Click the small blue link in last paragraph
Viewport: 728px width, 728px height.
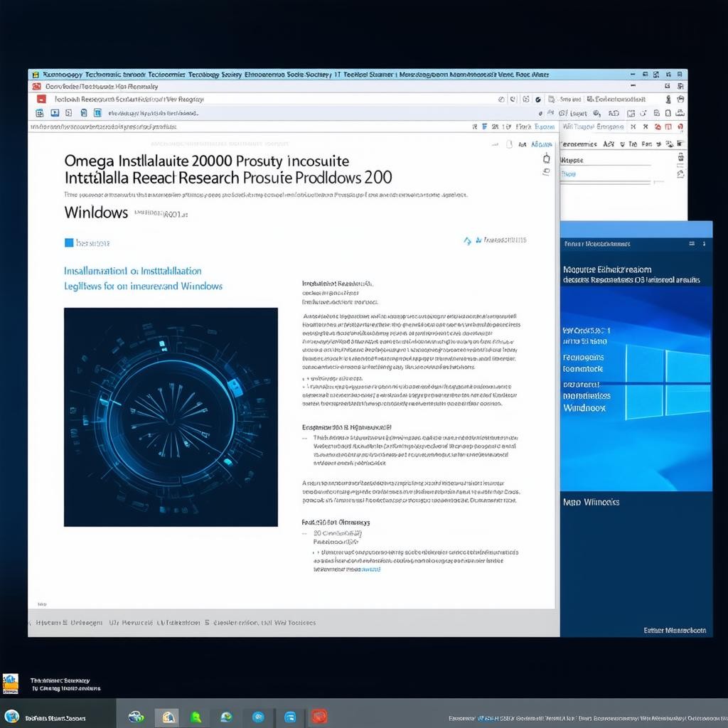(x=370, y=569)
